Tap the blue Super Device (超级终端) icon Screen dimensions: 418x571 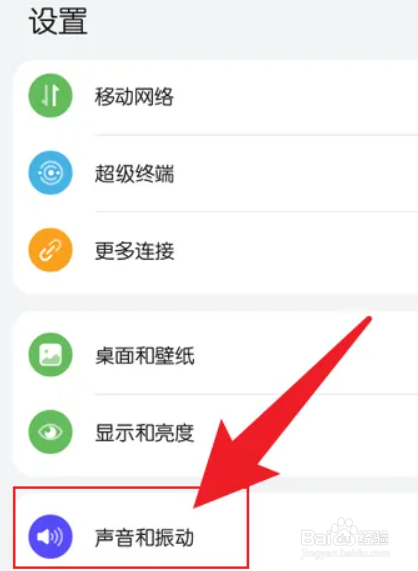pos(50,173)
